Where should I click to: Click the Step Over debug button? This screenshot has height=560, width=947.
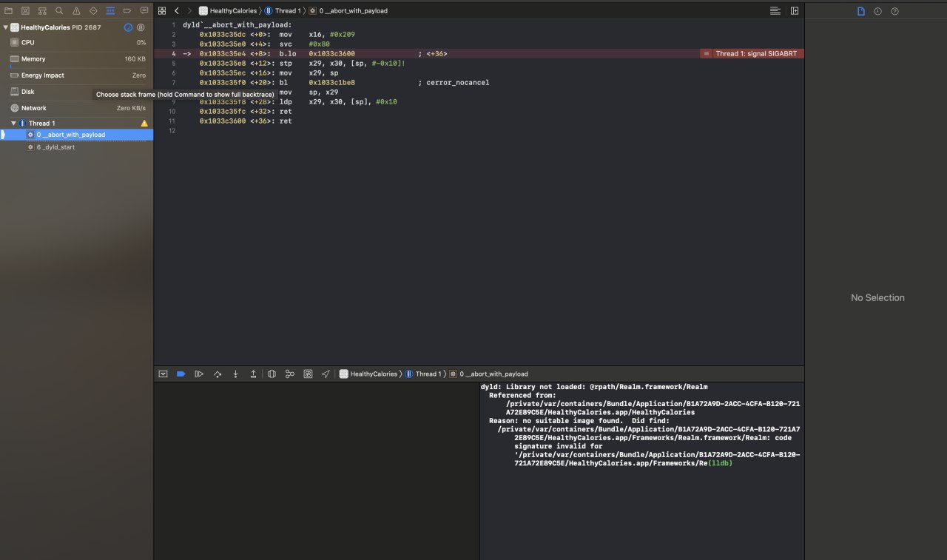pos(218,374)
